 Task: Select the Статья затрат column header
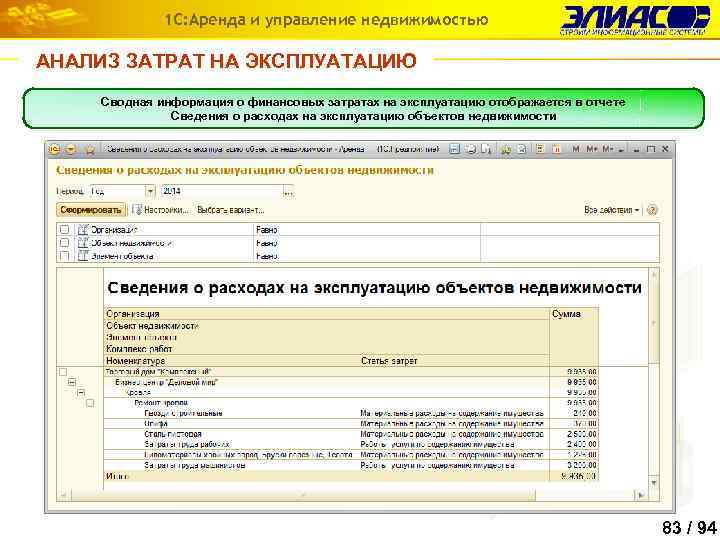[389, 361]
